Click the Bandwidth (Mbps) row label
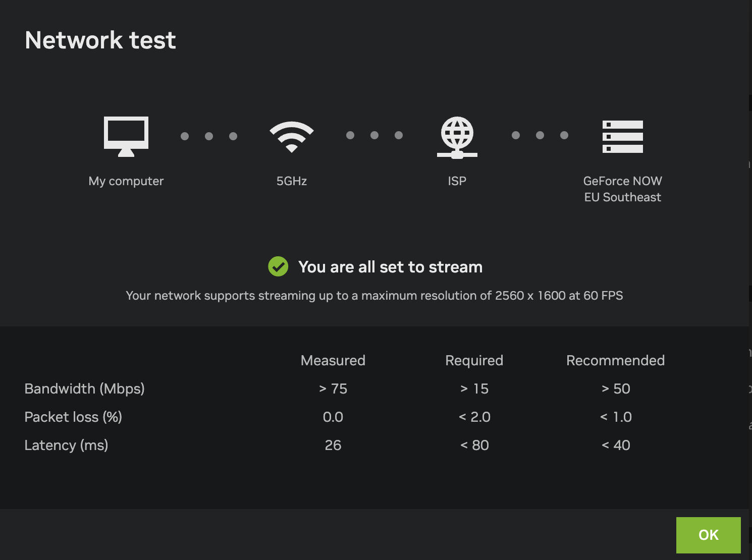752x560 pixels. pos(85,388)
